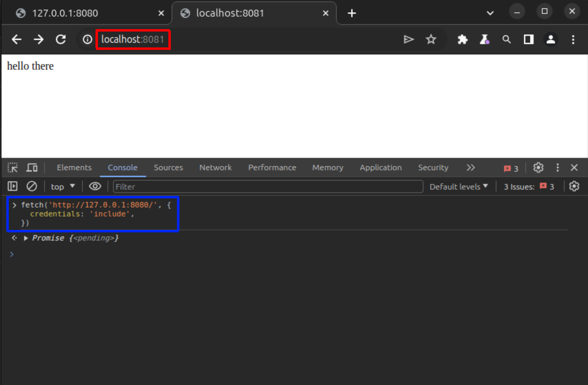Toggle the console sidebar panel icon
This screenshot has height=385, width=588.
coord(13,186)
